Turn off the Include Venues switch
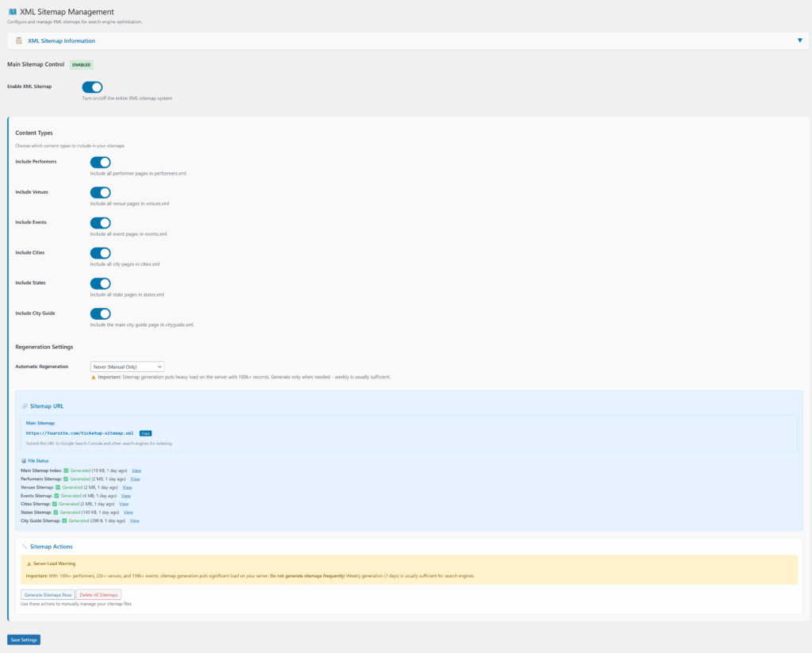 (x=101, y=192)
